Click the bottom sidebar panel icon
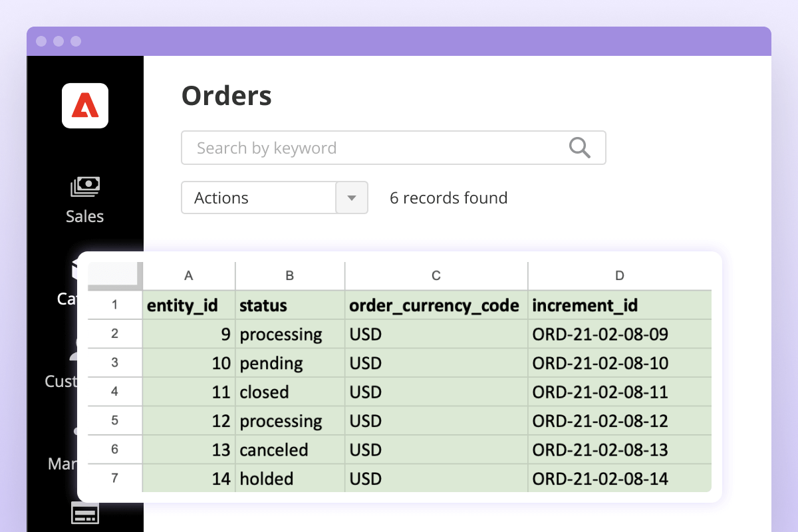798x532 pixels. (84, 512)
